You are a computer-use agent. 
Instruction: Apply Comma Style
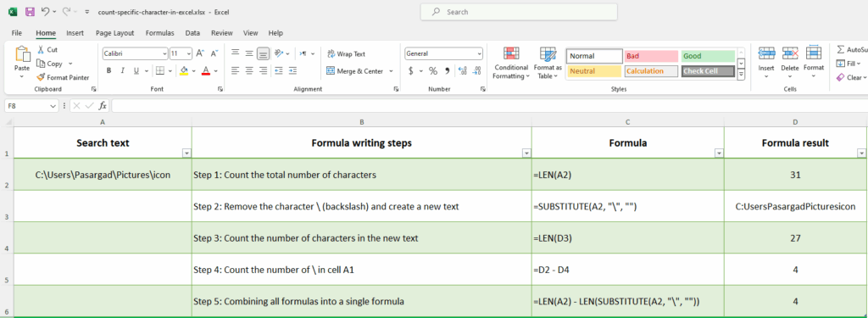(448, 71)
